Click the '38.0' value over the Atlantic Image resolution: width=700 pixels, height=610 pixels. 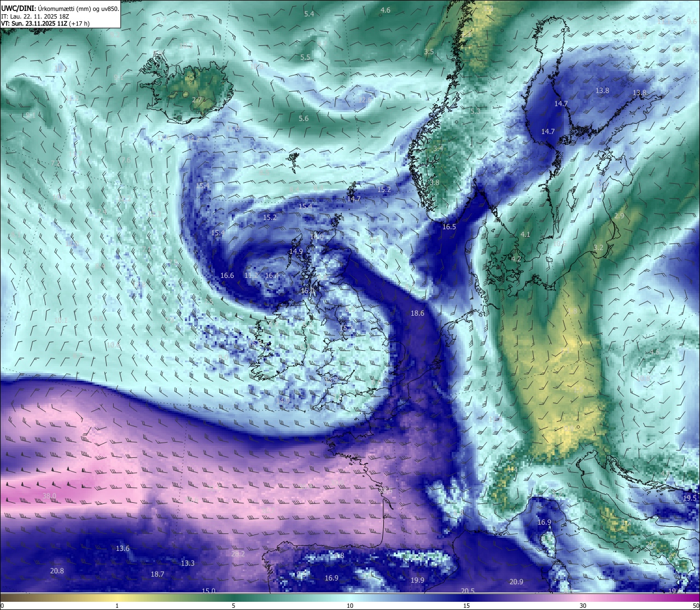[x=49, y=496]
